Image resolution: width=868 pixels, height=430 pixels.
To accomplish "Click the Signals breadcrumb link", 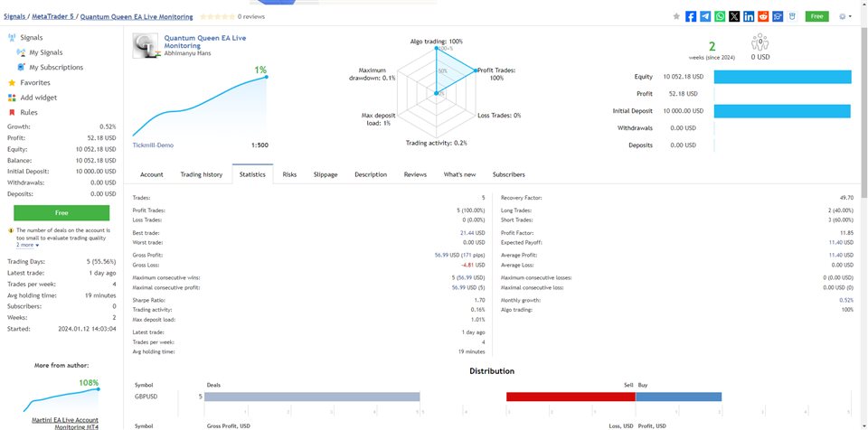I will [x=14, y=16].
